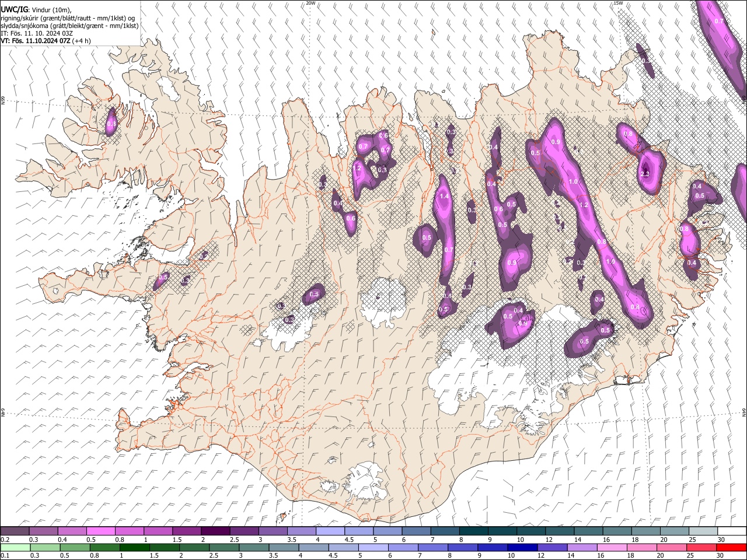Pick the bottom-row legend swatch labeled 4.5
Screen dimensions: 747x560
coord(344,547)
